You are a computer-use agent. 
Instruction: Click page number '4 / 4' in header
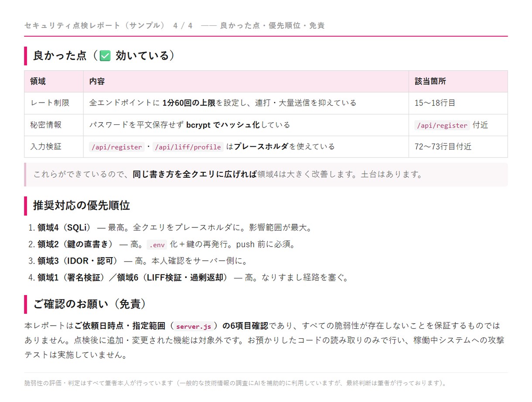click(183, 25)
